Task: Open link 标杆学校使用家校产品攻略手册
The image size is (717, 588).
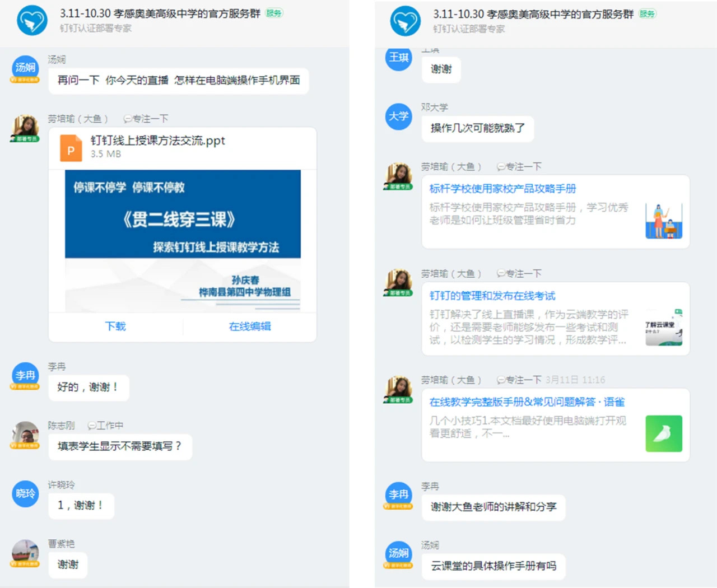Action: coord(502,189)
